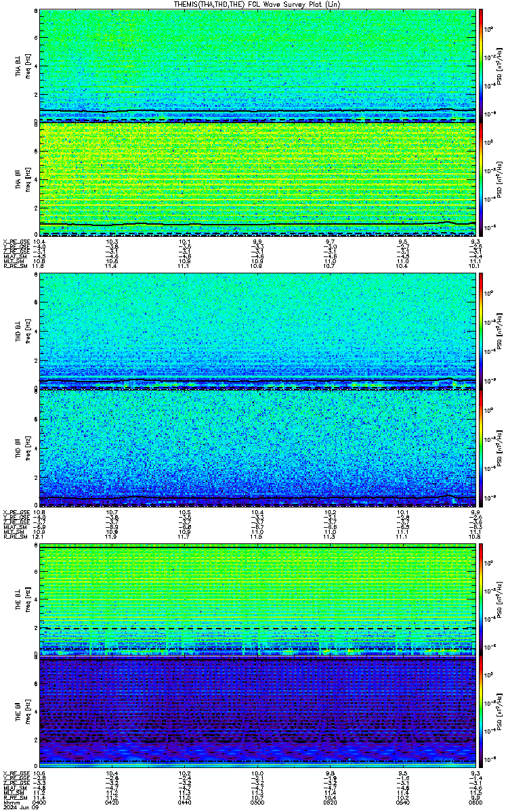Click the THE B-parallel axis label
This screenshot has height=812, width=508.
19,710
